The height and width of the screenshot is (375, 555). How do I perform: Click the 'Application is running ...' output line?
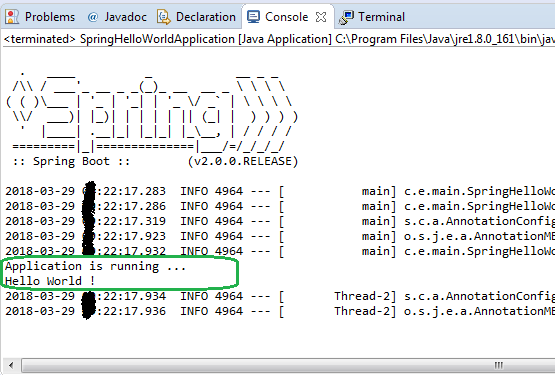(x=96, y=266)
